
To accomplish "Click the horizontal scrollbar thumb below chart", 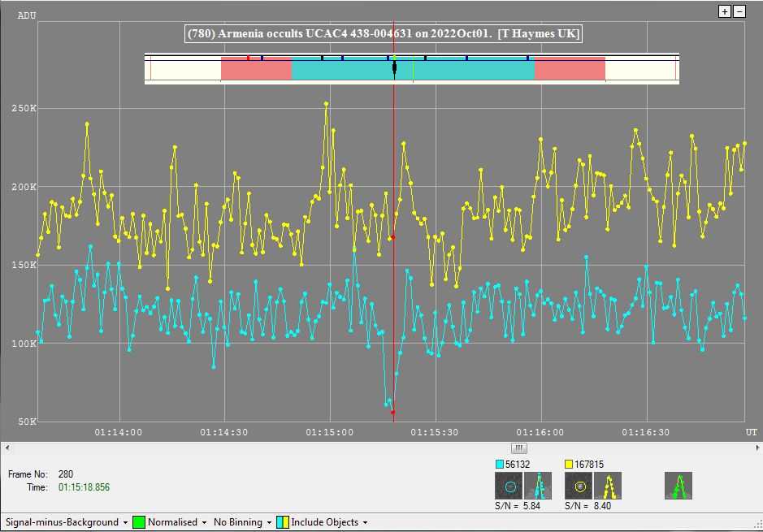I will click(519, 448).
